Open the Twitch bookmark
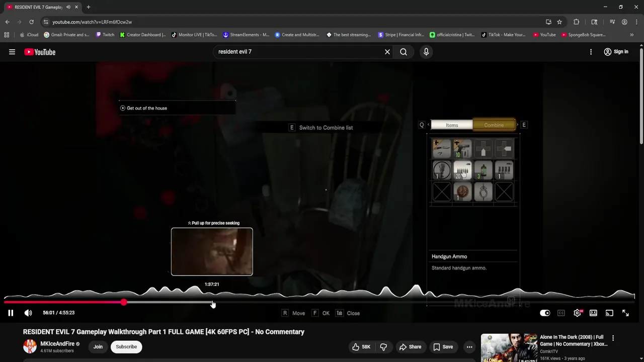 (105, 35)
